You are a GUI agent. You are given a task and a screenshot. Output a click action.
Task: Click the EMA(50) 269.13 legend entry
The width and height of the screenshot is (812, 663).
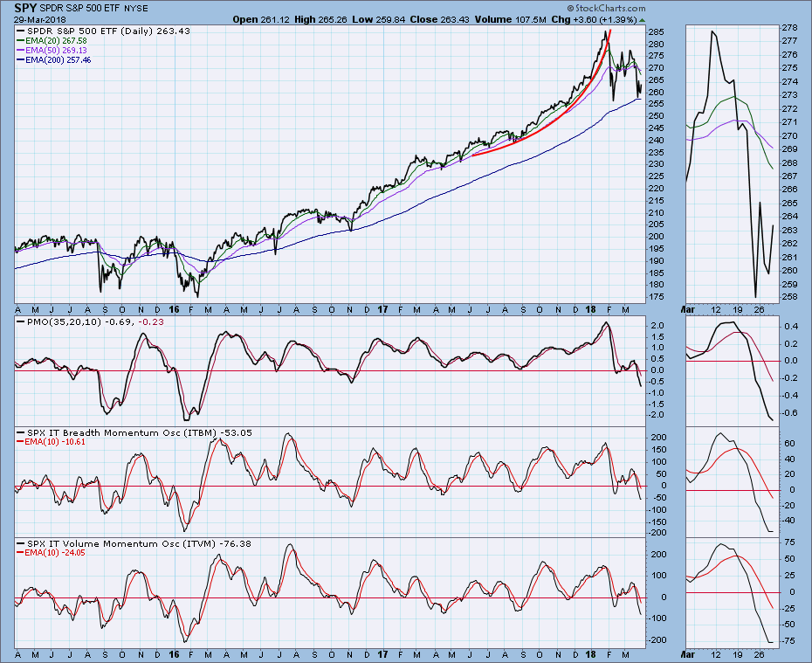tap(52, 51)
